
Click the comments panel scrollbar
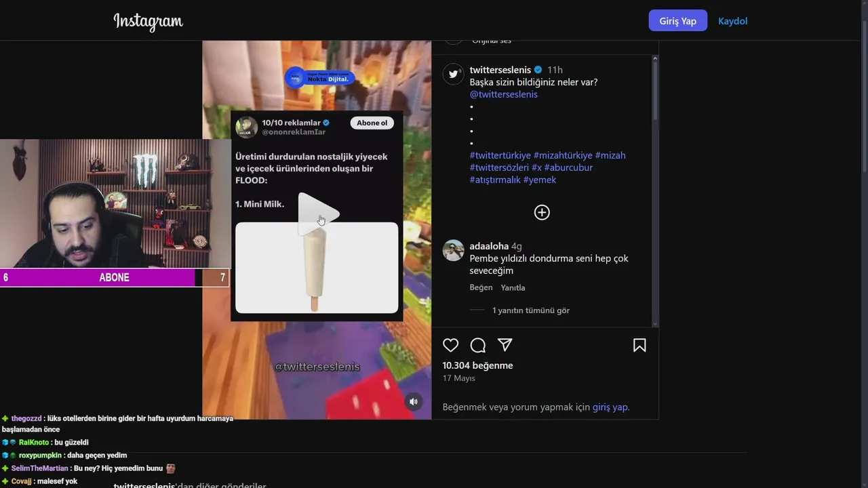655,90
